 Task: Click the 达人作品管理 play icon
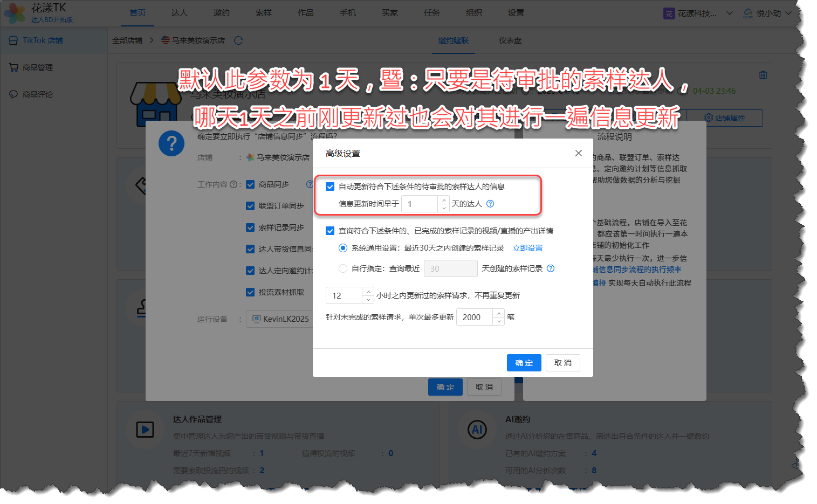pos(145,430)
